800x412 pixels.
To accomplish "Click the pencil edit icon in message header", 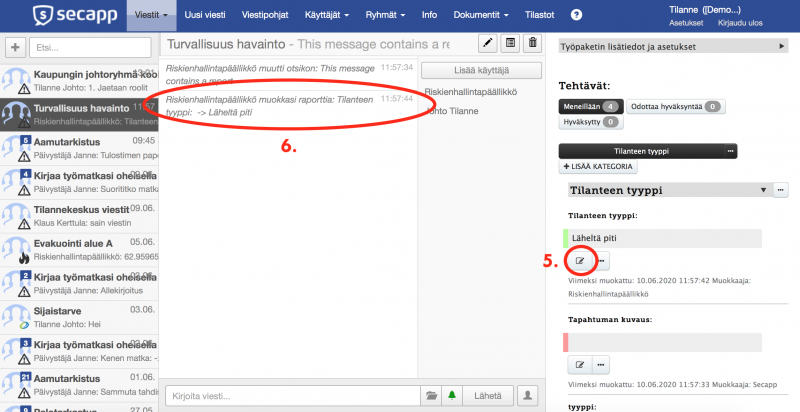I will click(487, 43).
